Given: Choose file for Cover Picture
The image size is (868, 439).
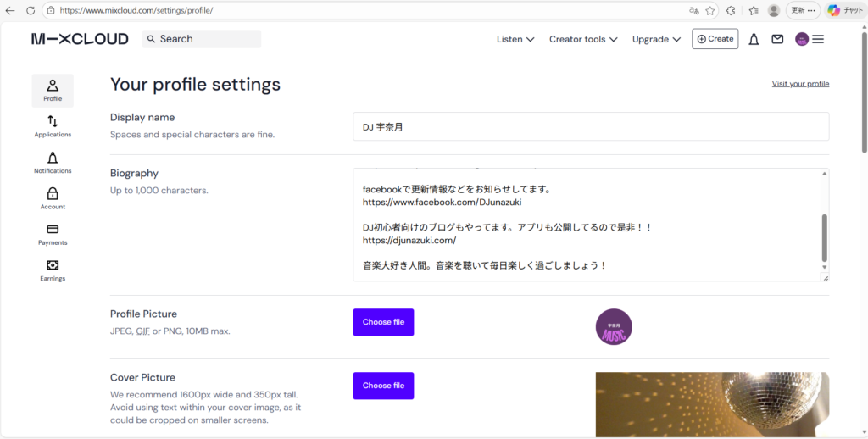Looking at the screenshot, I should point(383,386).
